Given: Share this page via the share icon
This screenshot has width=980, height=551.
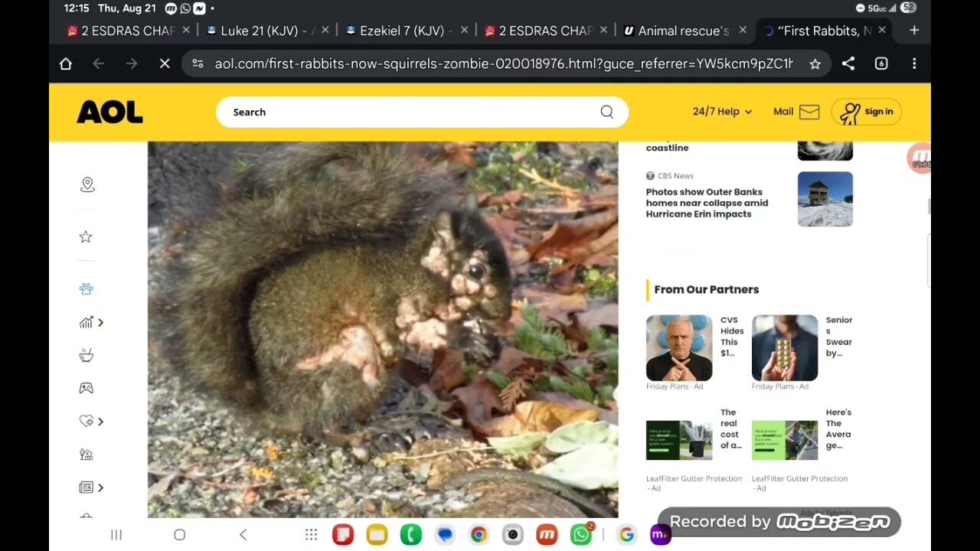Looking at the screenshot, I should 848,64.
